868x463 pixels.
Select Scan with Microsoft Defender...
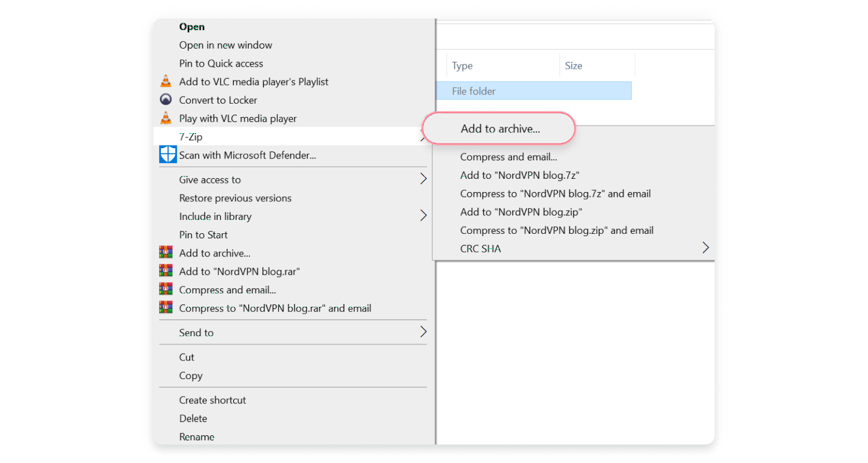tap(247, 155)
